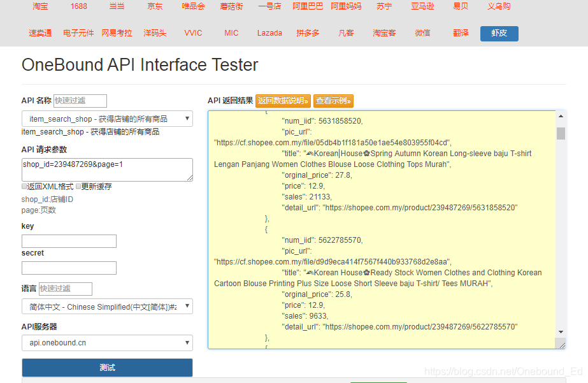This screenshot has height=383, width=588.
Task: Click the sales value 21133
Action: [320, 196]
